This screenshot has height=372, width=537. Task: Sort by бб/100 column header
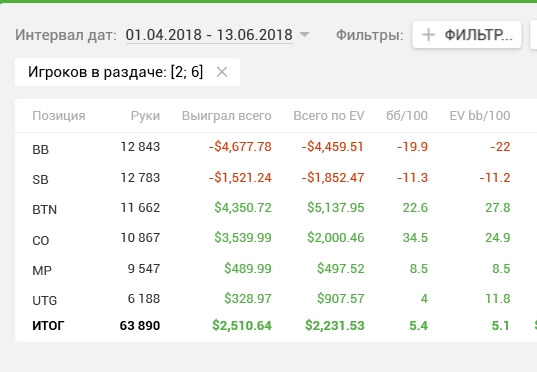coord(407,116)
